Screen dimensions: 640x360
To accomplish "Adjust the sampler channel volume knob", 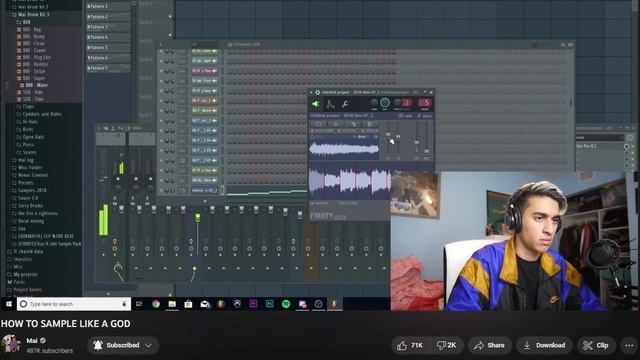I will pos(385,103).
